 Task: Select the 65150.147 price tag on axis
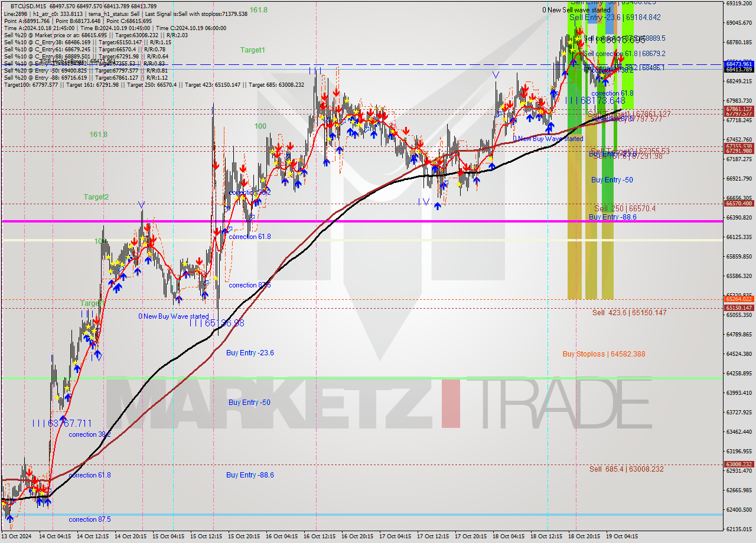739,308
